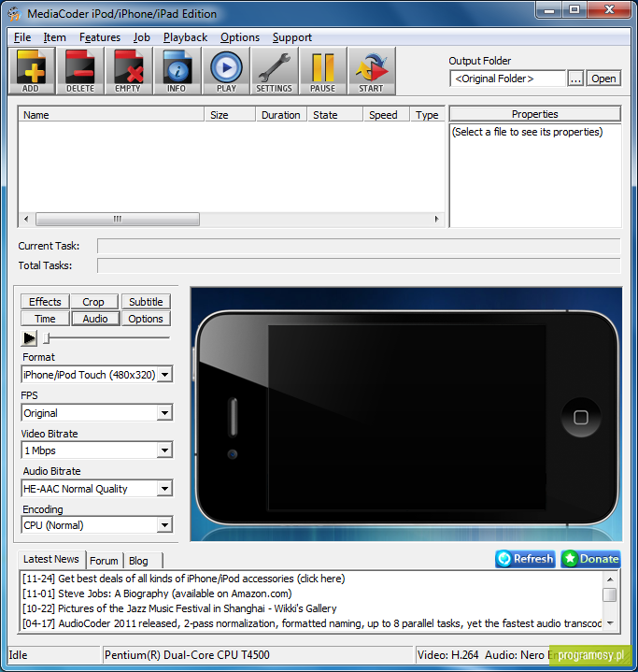This screenshot has height=672, width=638.
Task: Click the file list scroll right arrow
Action: point(436,219)
